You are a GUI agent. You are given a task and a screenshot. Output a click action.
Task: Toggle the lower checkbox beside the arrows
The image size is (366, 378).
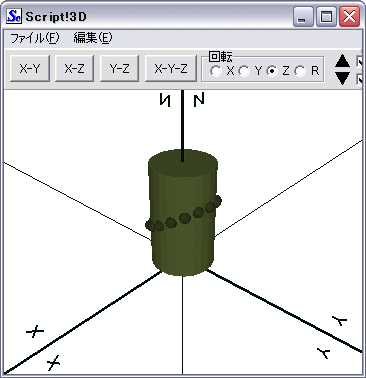coord(360,79)
